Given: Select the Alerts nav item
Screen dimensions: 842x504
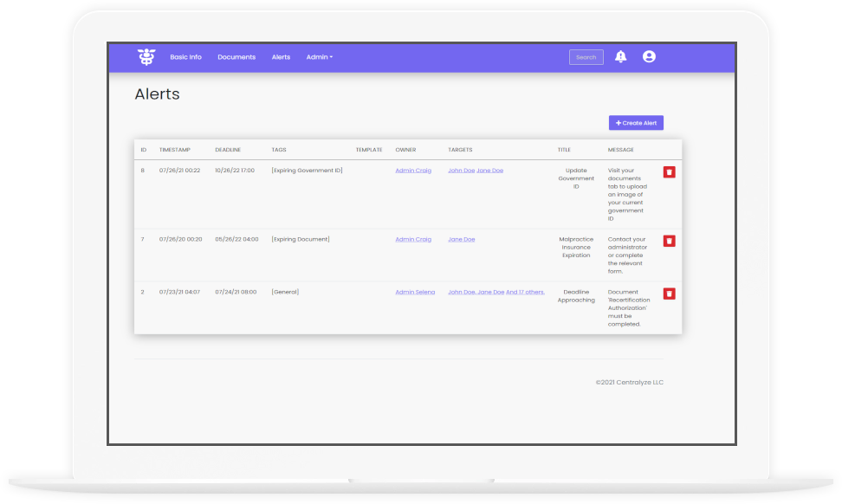Looking at the screenshot, I should 281,57.
